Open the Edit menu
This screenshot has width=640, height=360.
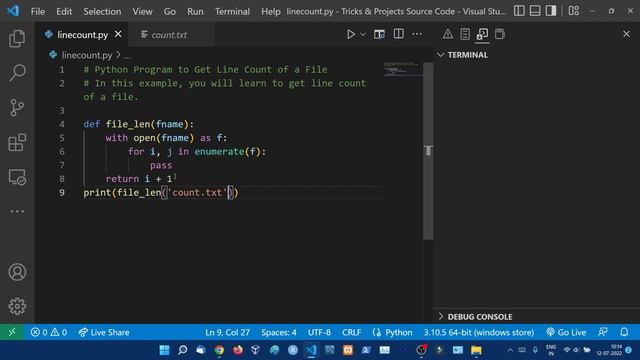pos(64,11)
